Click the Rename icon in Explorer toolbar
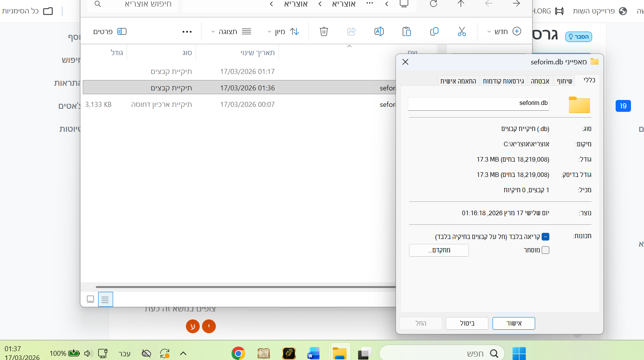This screenshot has width=644, height=360. 379,31
